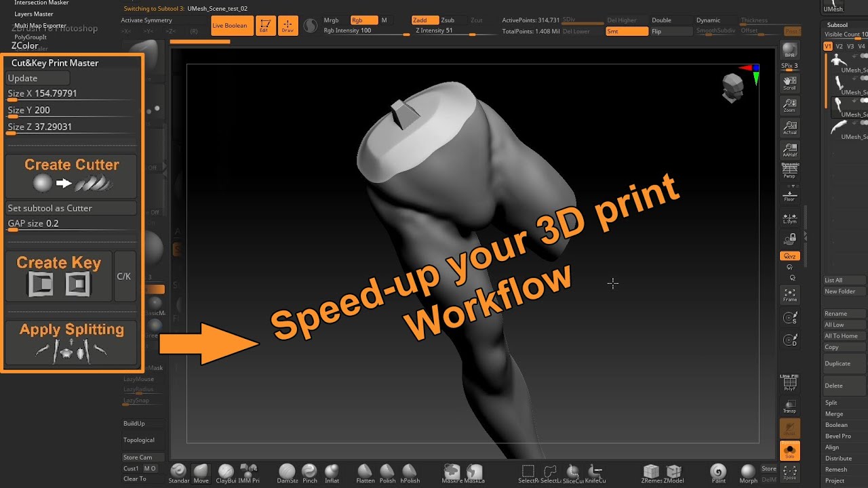This screenshot has height=488, width=868.
Task: Choose the Pinch brush
Action: click(310, 473)
